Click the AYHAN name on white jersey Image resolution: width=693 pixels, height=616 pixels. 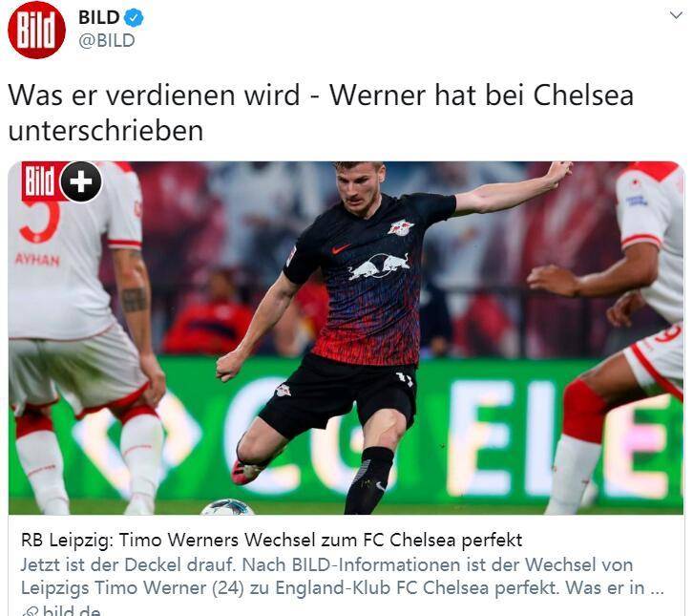pos(37,260)
